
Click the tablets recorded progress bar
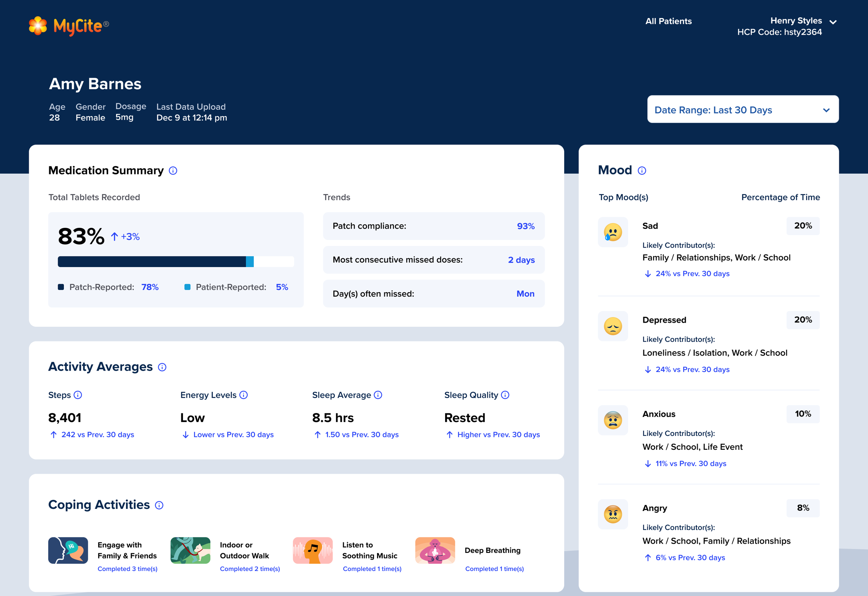(x=176, y=262)
